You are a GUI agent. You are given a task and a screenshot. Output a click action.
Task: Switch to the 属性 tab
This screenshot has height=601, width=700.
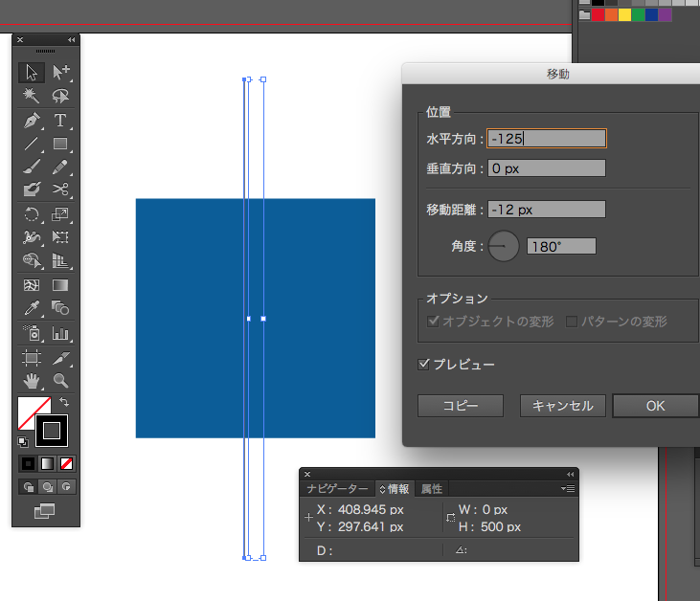point(432,489)
